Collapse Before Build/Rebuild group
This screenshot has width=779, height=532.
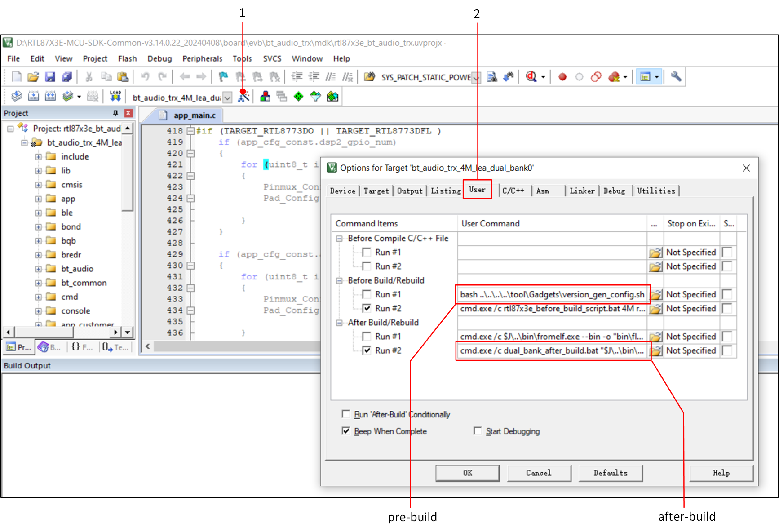[x=339, y=281]
